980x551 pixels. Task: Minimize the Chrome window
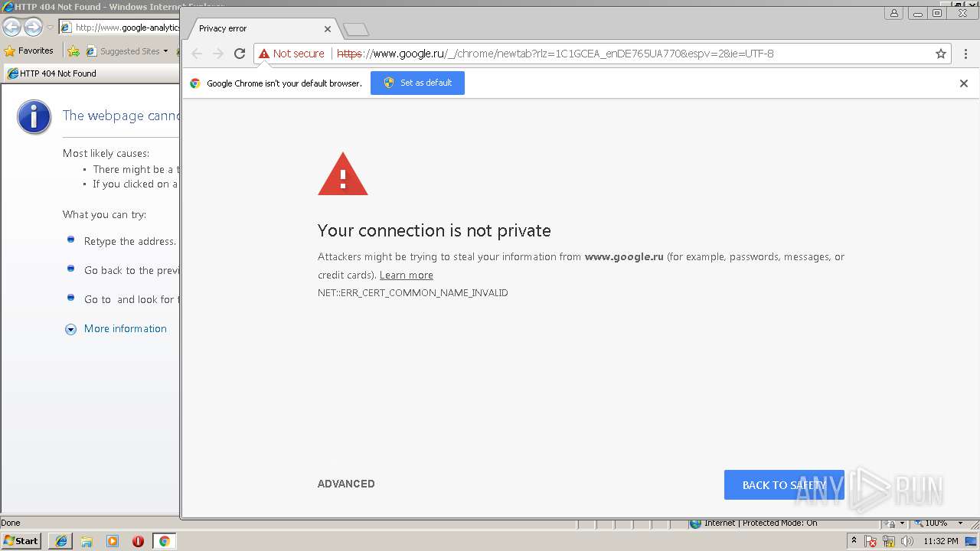coord(917,13)
